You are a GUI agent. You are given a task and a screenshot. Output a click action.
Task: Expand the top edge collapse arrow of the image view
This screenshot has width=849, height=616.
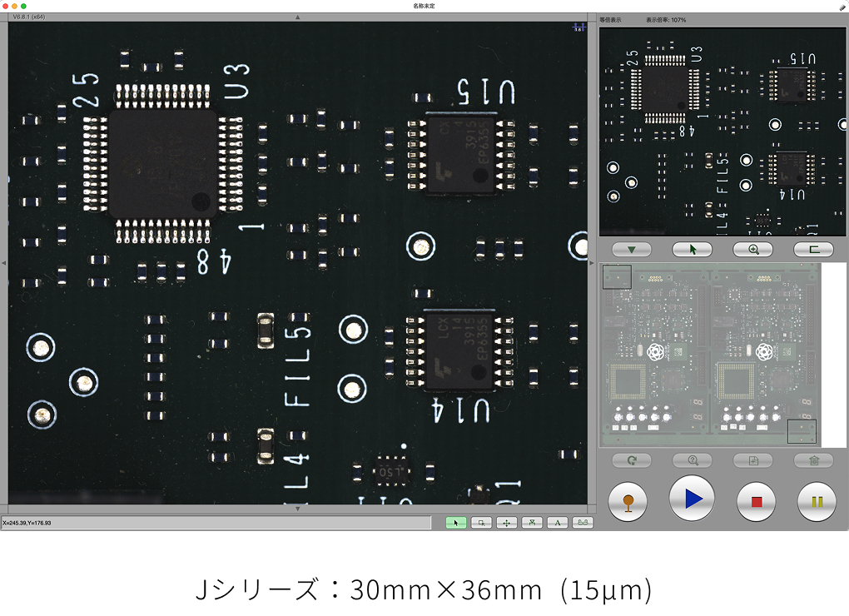(x=298, y=17)
